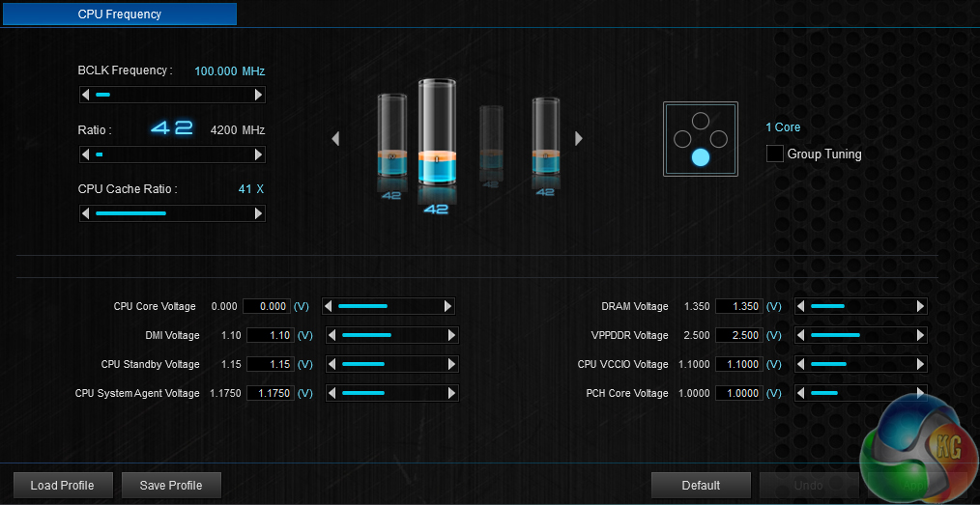
Task: Decrease CPU VCCIO Voltage with left arrow
Action: pyautogui.click(x=800, y=364)
